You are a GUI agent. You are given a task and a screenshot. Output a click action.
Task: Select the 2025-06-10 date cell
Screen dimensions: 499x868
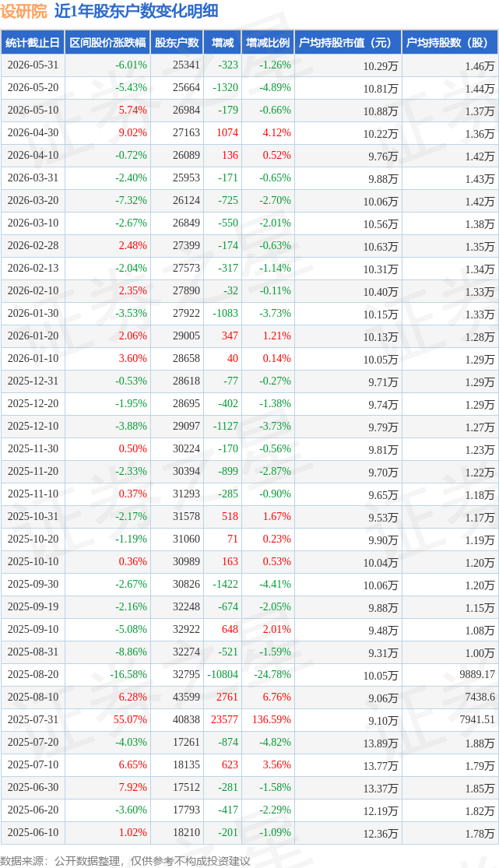click(33, 832)
